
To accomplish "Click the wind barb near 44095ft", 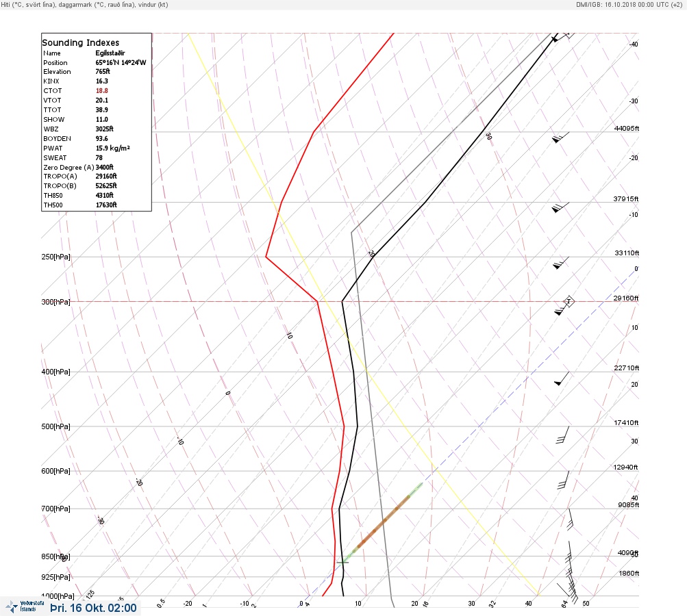I will tap(561, 138).
